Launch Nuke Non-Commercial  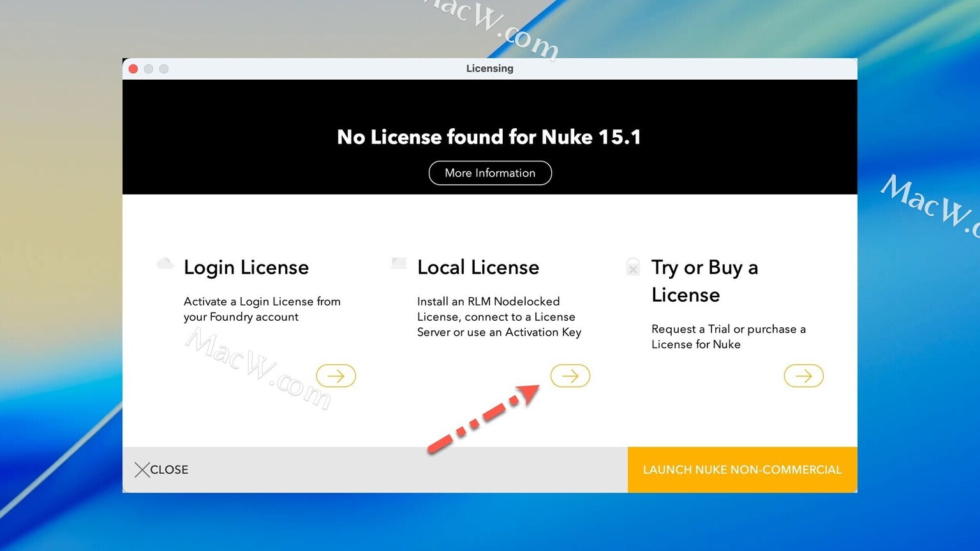click(743, 470)
